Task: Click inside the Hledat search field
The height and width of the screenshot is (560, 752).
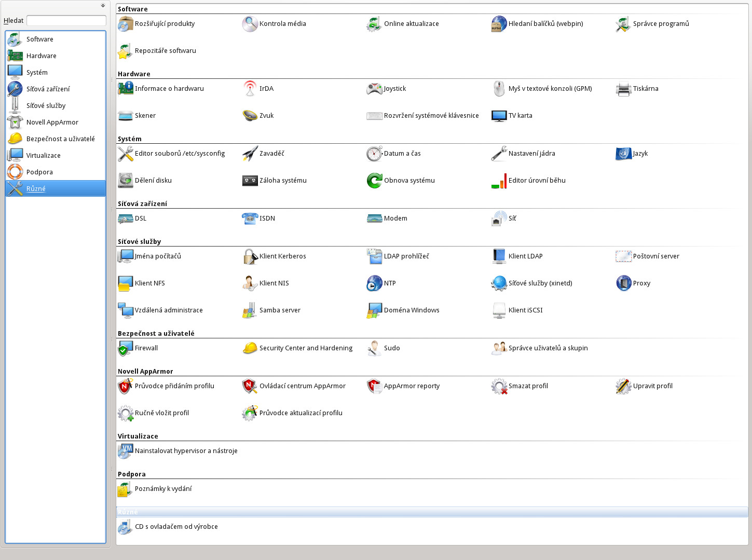Action: [66, 20]
